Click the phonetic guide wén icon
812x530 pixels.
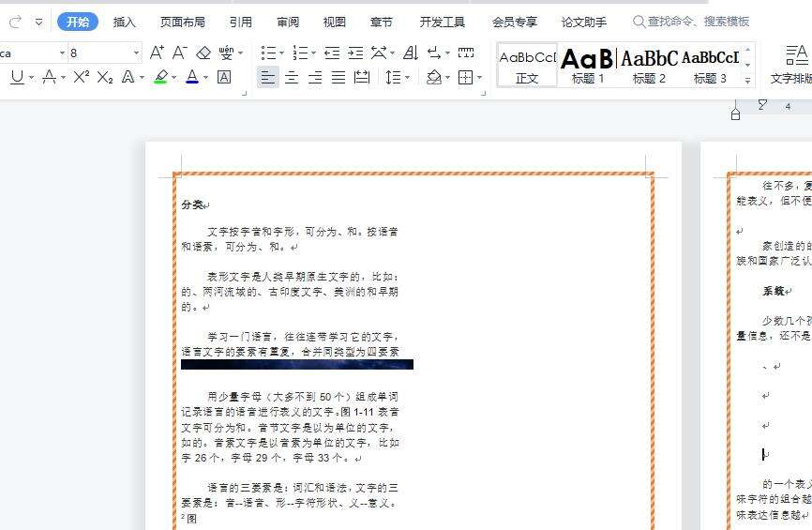[226, 53]
